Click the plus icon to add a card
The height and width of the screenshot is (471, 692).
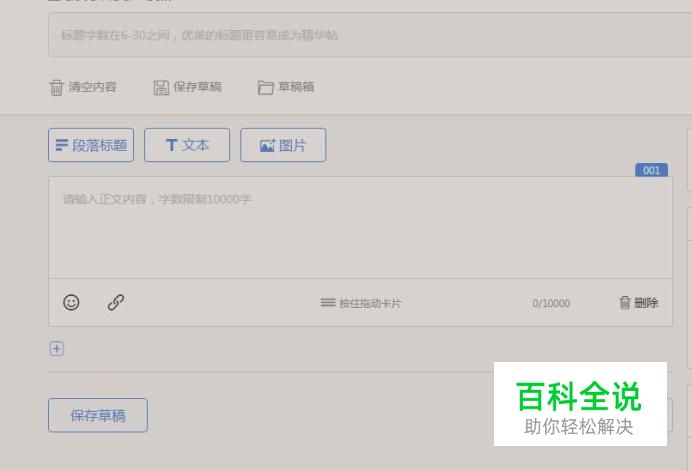pyautogui.click(x=56, y=349)
